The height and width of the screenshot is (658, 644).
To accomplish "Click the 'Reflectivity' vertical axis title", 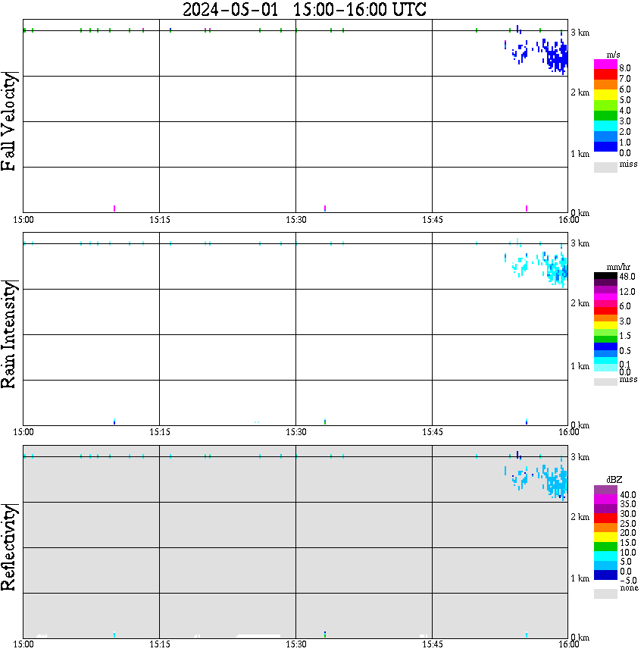I will click(9, 547).
